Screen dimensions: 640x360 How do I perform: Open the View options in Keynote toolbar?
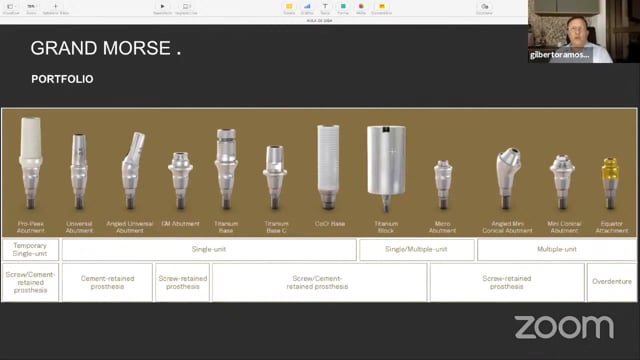[11, 7]
